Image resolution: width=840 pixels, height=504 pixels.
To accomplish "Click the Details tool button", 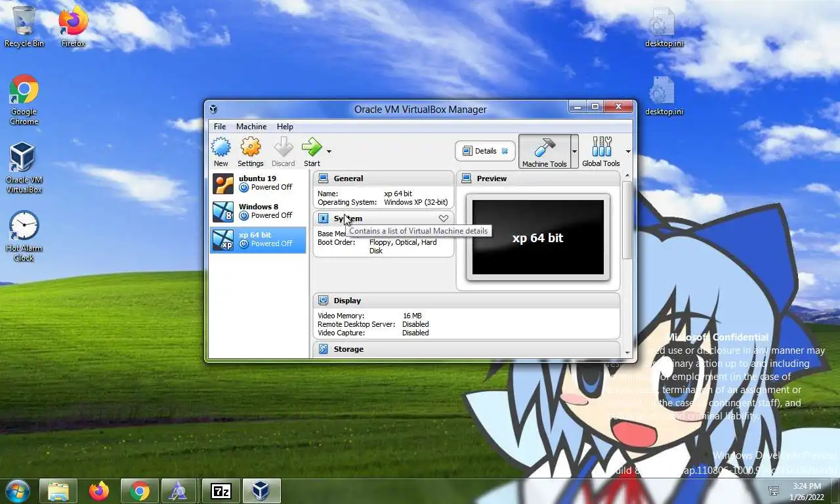I will [484, 151].
